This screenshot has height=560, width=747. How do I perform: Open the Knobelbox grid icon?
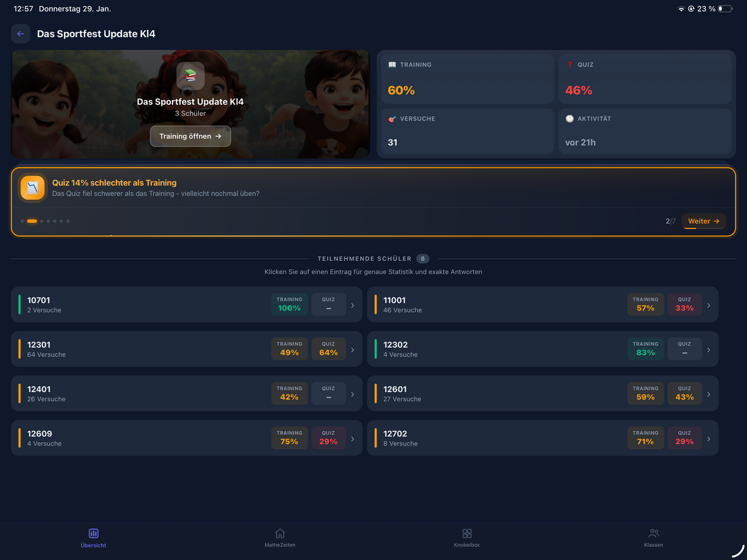(x=467, y=534)
